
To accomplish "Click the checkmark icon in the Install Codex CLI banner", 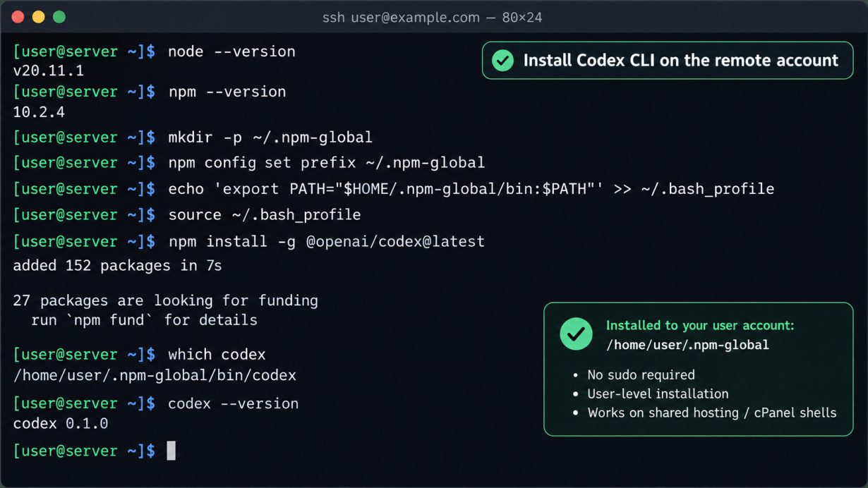I will [502, 61].
